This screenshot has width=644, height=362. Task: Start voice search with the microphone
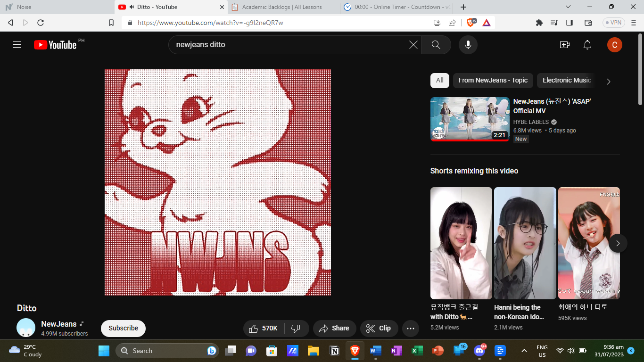[x=468, y=45]
